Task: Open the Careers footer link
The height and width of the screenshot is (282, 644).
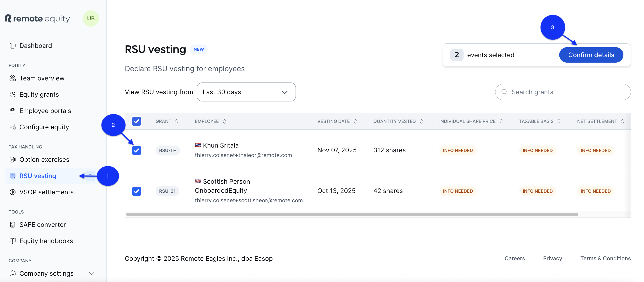Action: [514, 258]
